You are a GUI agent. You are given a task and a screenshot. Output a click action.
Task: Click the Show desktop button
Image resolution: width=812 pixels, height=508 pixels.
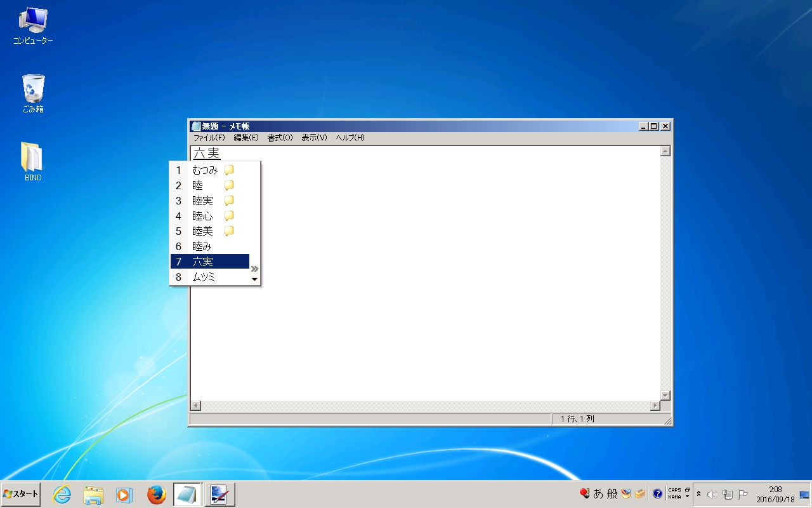click(x=804, y=495)
